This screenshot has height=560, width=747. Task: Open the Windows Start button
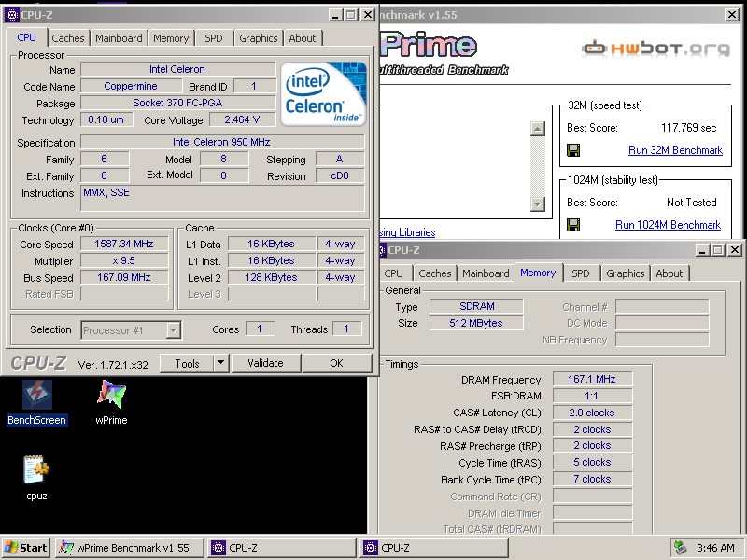click(x=26, y=548)
